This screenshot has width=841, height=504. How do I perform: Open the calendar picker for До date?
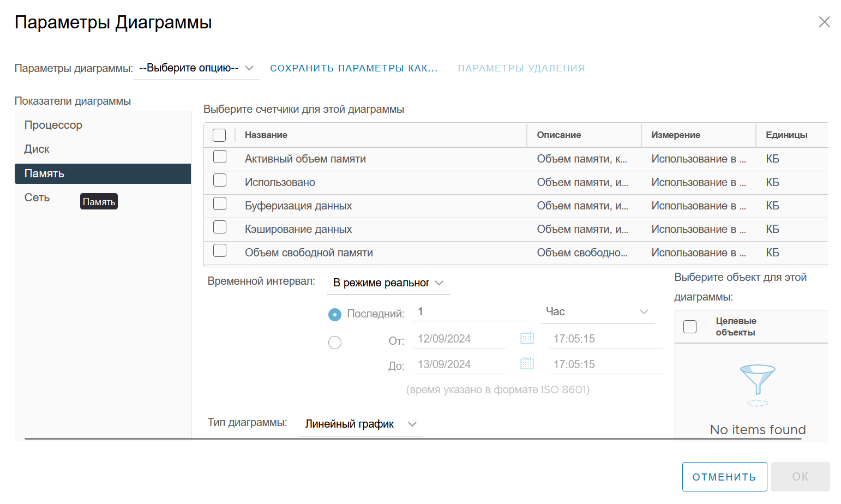pos(527,363)
